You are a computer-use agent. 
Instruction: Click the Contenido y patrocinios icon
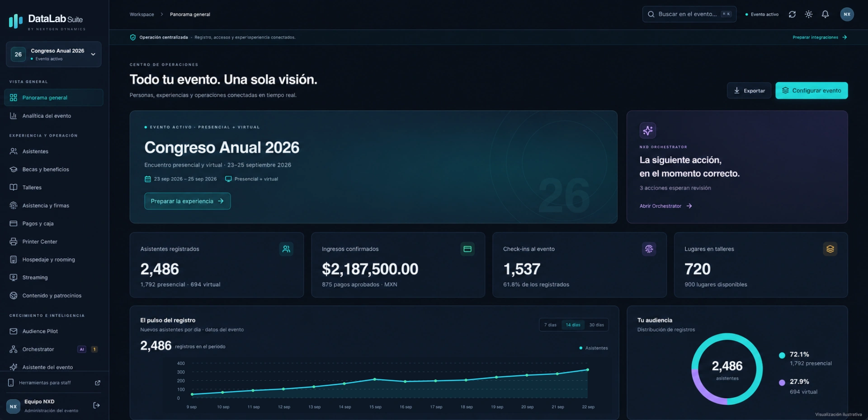(14, 295)
